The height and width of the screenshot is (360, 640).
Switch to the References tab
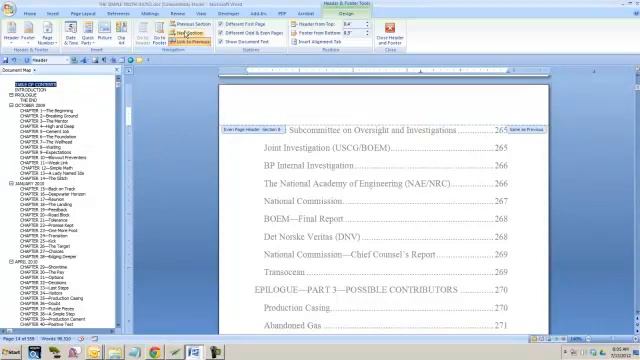coord(118,13)
